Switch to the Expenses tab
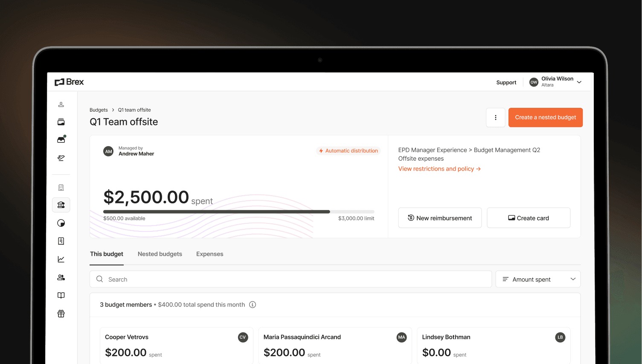 pyautogui.click(x=209, y=254)
